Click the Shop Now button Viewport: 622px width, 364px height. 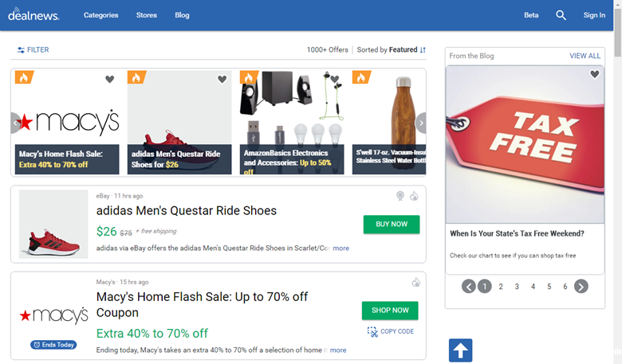390,311
